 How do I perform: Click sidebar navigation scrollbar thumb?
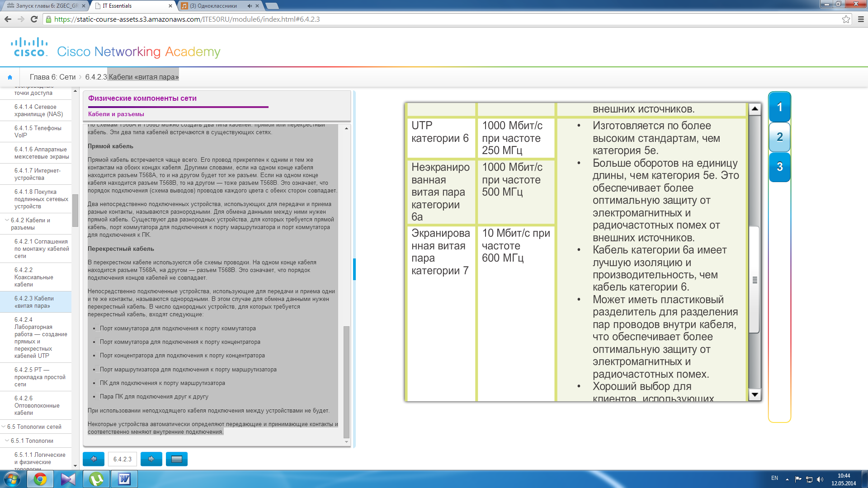[x=75, y=210]
